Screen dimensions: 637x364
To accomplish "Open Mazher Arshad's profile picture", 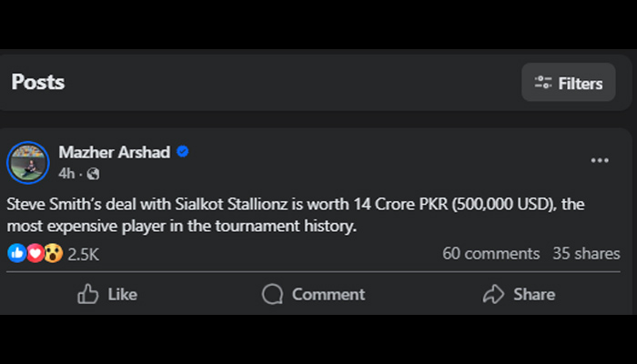I will coord(27,162).
